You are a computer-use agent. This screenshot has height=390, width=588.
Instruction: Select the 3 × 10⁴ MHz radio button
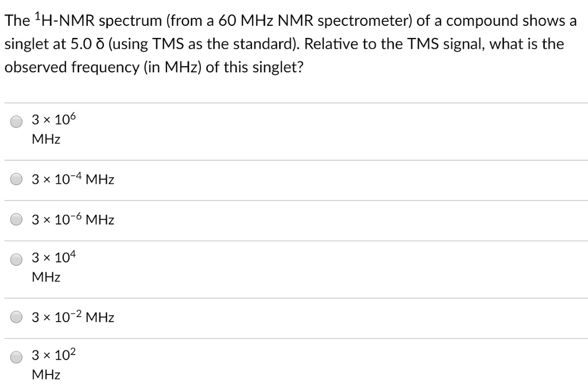pyautogui.click(x=16, y=259)
